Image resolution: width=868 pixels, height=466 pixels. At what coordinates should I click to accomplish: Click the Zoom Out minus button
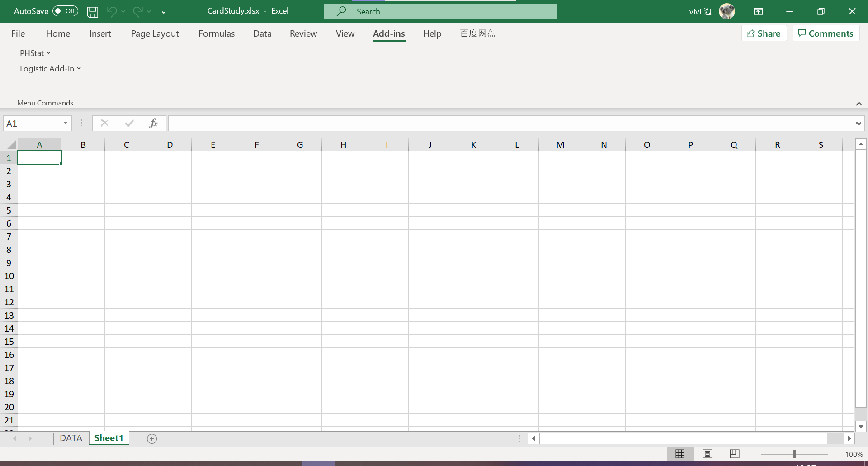[x=754, y=454]
